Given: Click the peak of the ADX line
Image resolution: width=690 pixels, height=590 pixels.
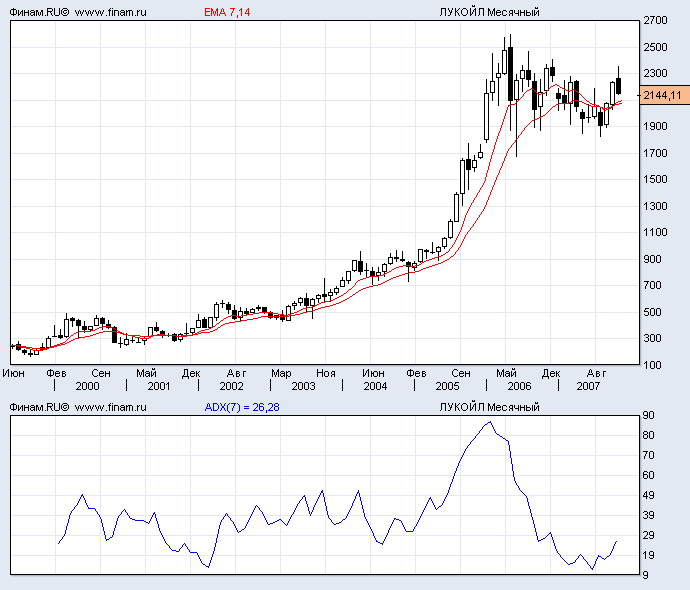Looking at the screenshot, I should [490, 422].
